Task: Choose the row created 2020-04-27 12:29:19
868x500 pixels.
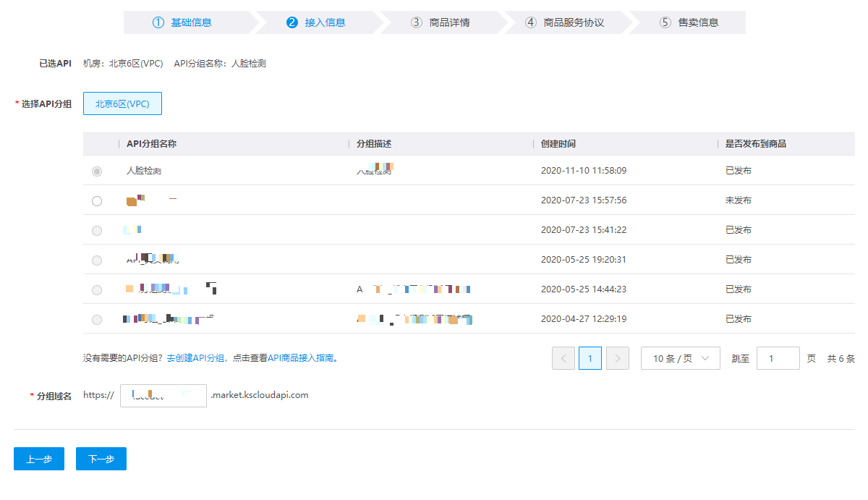Action: [97, 320]
